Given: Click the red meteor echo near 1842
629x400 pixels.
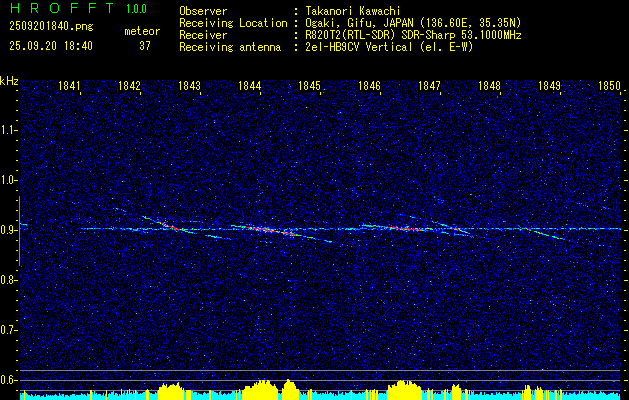Looking at the screenshot, I should coord(168,225).
